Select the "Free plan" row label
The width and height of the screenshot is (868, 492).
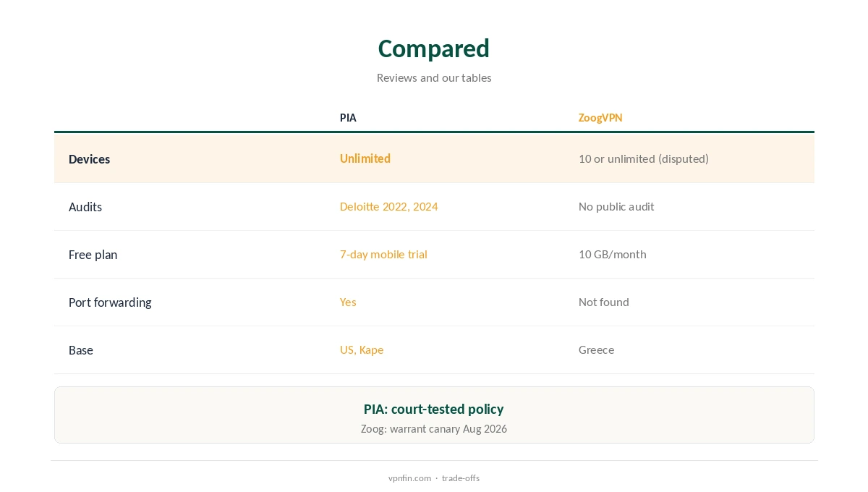[93, 255]
